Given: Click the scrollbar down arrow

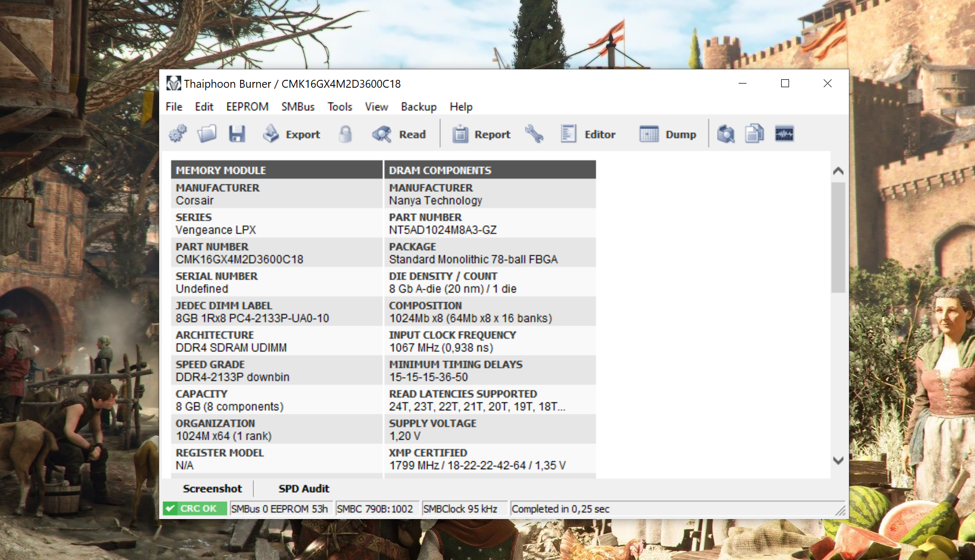Looking at the screenshot, I should (838, 461).
